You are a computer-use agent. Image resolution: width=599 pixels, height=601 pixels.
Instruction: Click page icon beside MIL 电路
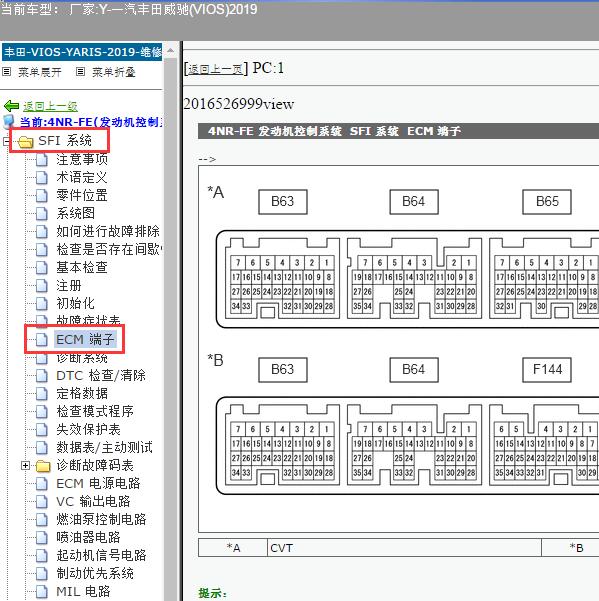[41, 592]
